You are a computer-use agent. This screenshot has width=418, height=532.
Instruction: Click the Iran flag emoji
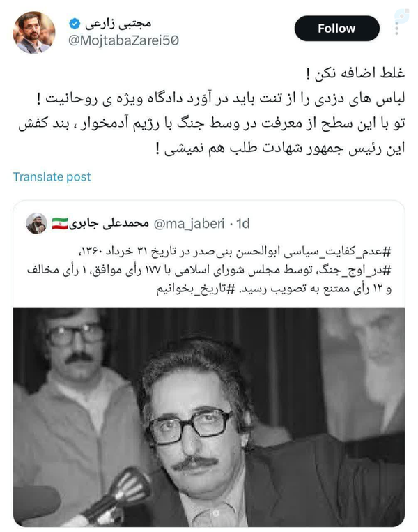(60, 223)
